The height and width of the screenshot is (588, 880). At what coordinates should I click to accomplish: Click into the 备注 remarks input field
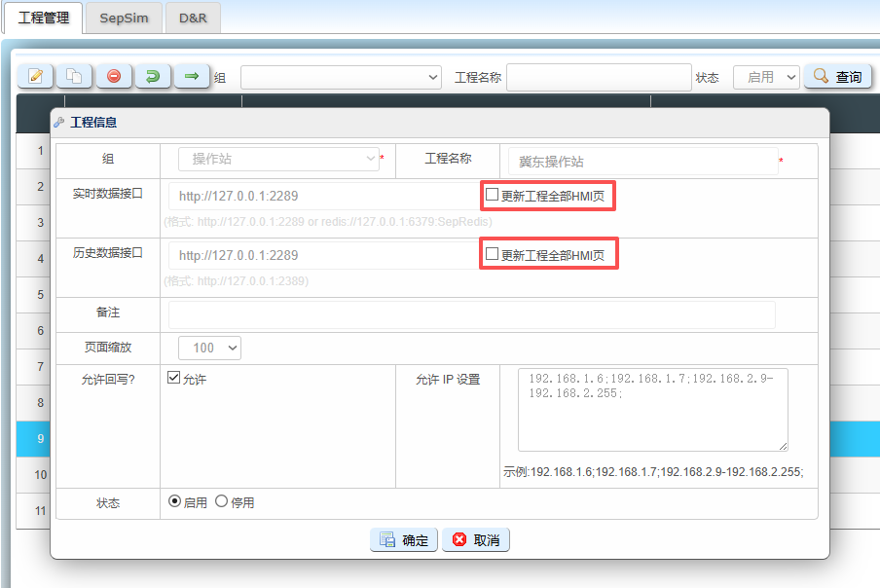(x=472, y=314)
